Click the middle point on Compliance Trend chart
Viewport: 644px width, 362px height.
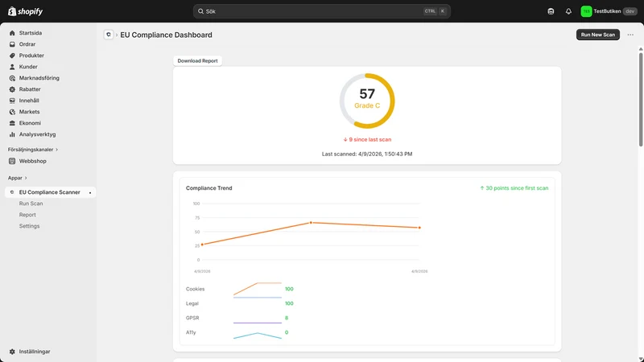(x=311, y=223)
